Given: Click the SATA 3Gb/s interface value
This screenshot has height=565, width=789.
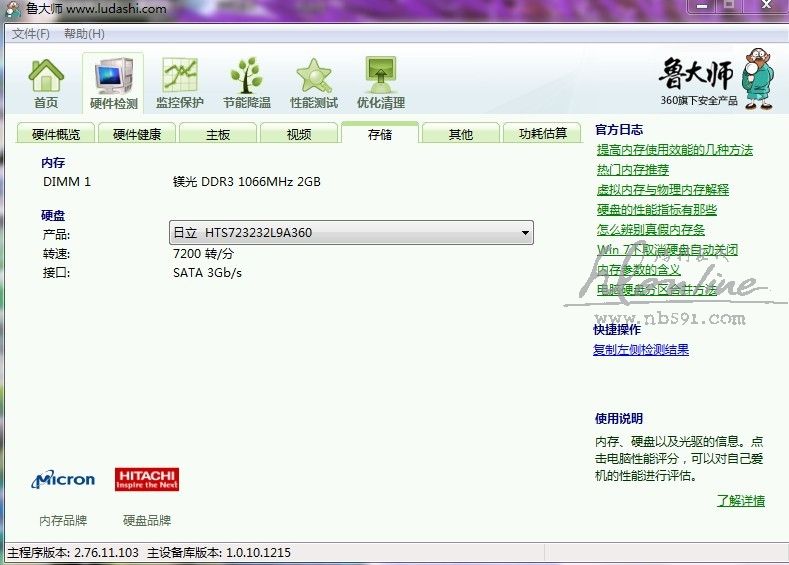Looking at the screenshot, I should pyautogui.click(x=207, y=273).
